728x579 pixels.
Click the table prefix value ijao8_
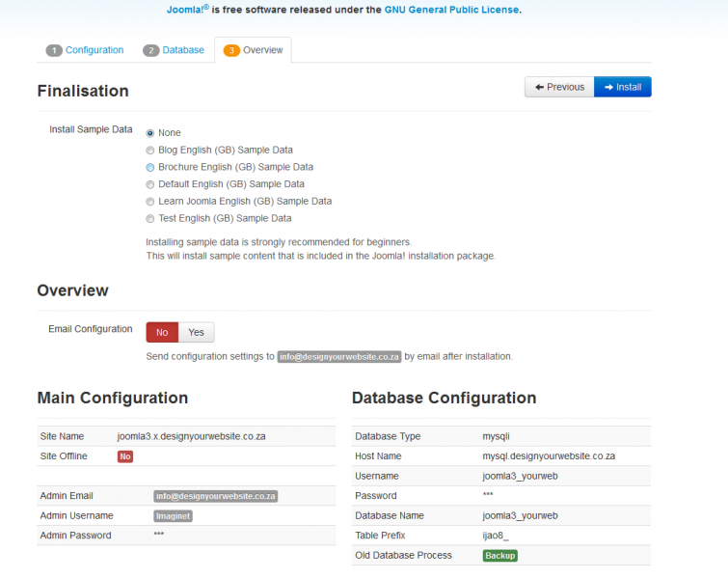(x=496, y=536)
